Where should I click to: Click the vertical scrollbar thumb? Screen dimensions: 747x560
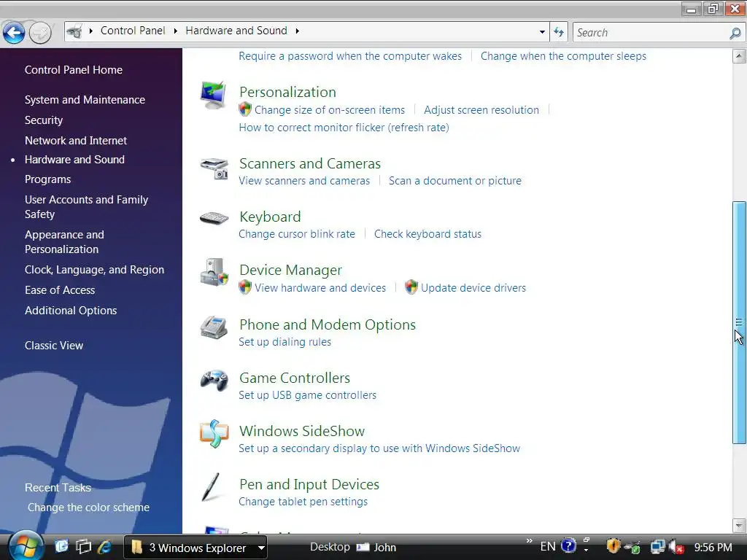click(x=739, y=322)
